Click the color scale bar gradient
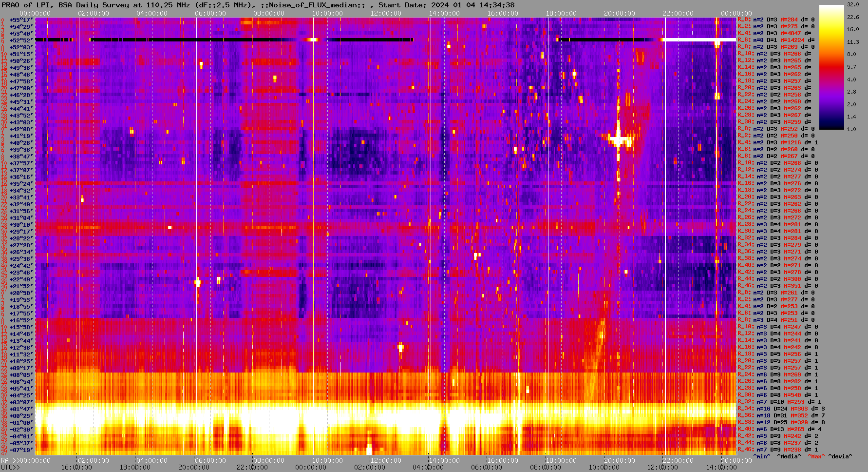 tap(831, 67)
